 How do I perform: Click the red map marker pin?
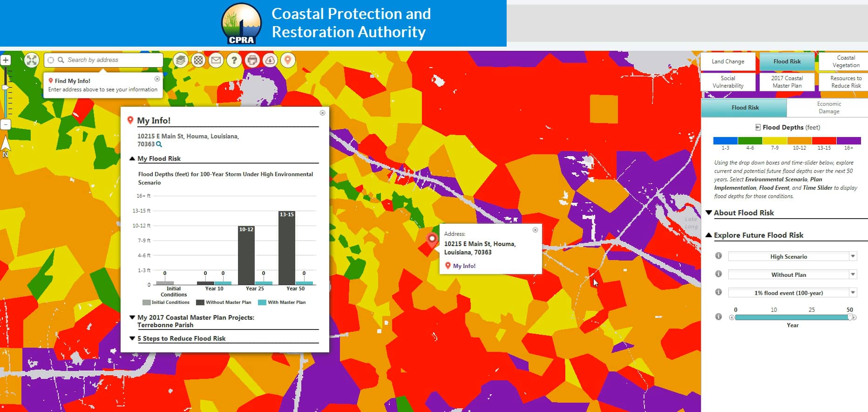pos(432,240)
